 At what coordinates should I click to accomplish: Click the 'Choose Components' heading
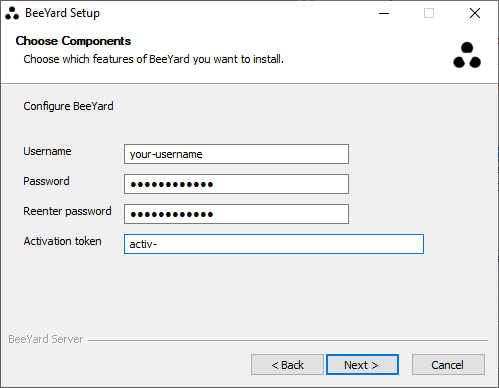coord(73,41)
